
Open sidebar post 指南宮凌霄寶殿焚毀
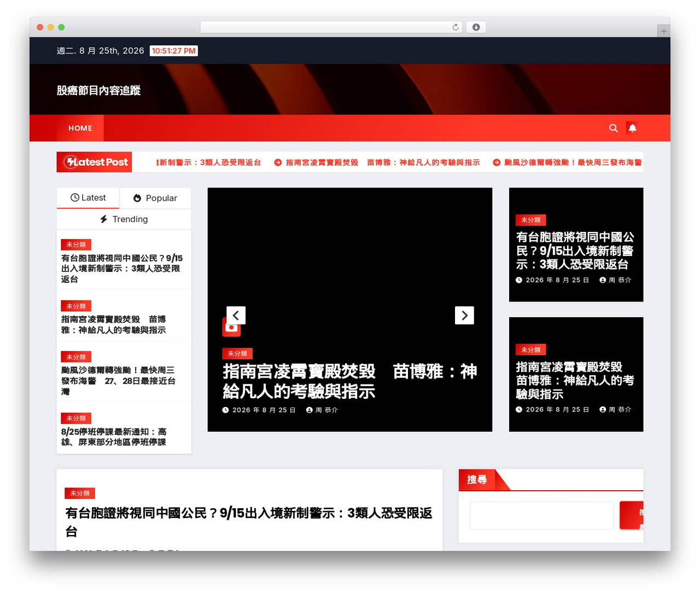point(114,324)
